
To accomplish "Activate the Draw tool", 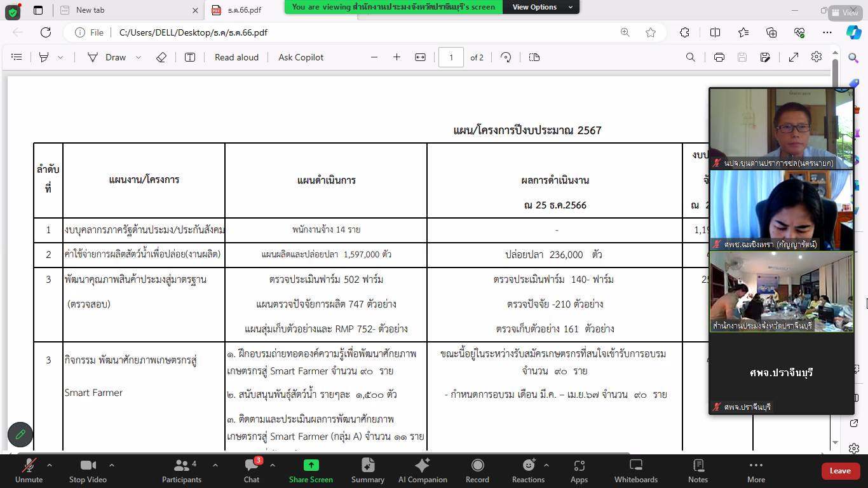I will coord(107,57).
